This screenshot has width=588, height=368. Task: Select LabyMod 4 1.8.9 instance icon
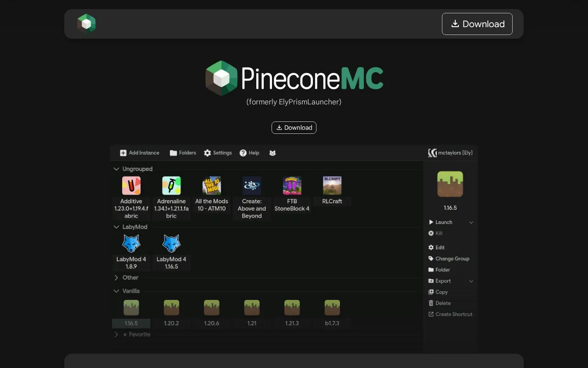(131, 243)
